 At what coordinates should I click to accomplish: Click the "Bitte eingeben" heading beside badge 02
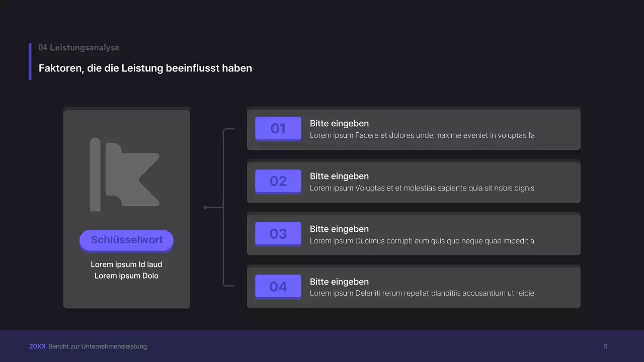(x=339, y=176)
